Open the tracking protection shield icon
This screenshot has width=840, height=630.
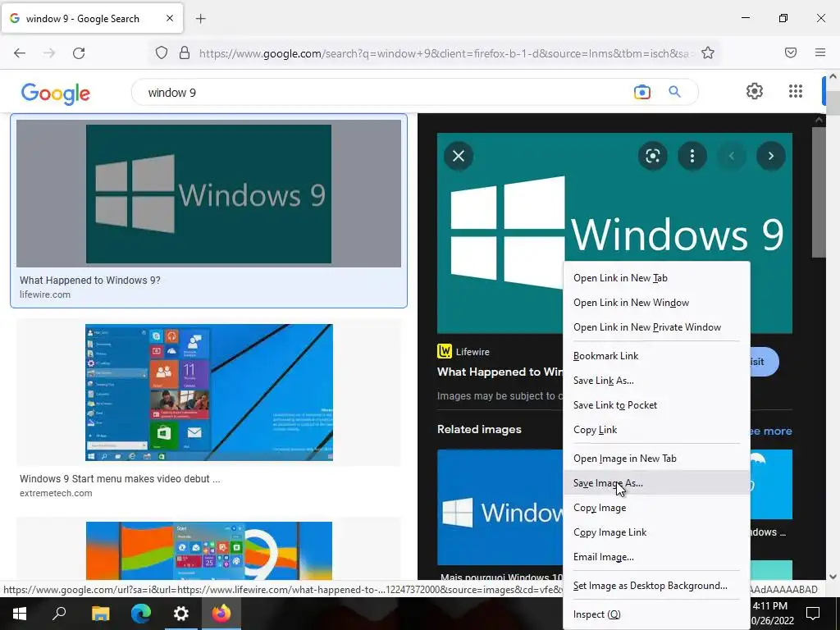(162, 52)
